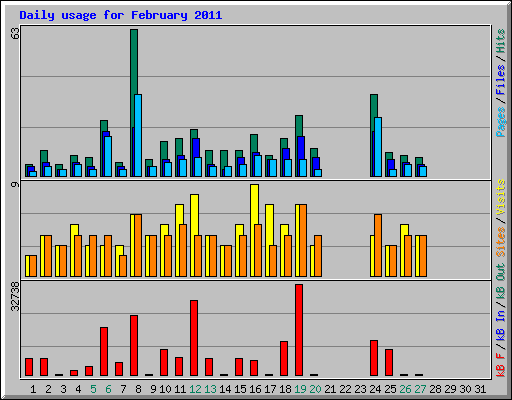Click day label '18' on the x-axis

point(285,389)
